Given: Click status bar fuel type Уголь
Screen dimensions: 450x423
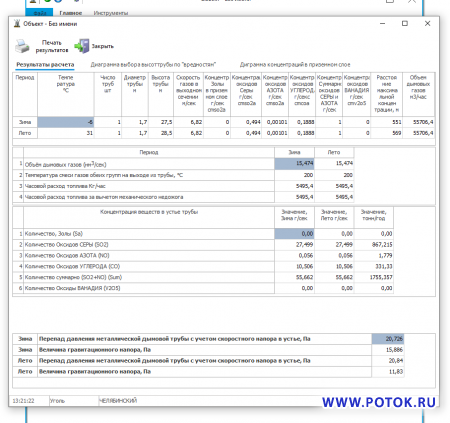Looking at the screenshot, I should point(57,401).
